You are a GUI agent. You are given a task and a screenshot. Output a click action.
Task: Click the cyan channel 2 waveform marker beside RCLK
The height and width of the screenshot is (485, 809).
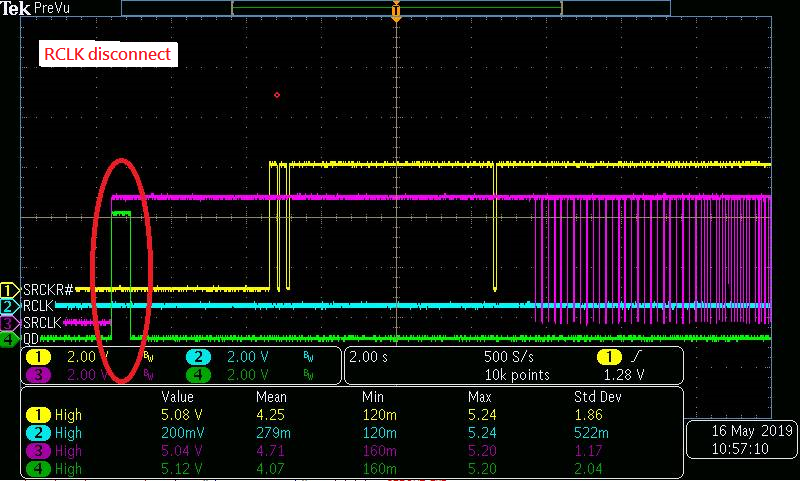[x=9, y=306]
